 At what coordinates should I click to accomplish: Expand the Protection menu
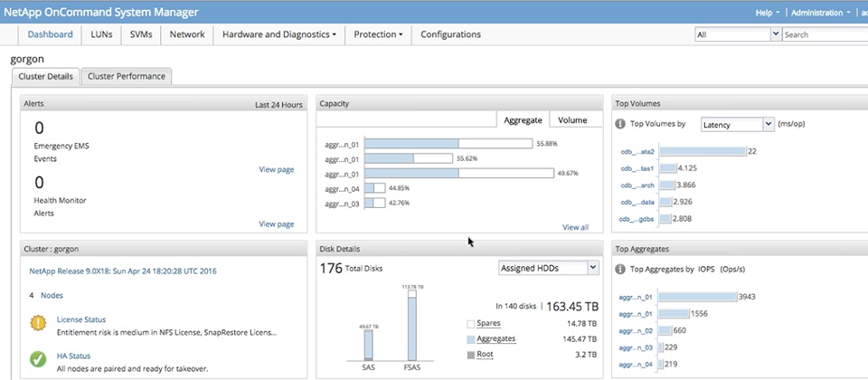pos(379,34)
